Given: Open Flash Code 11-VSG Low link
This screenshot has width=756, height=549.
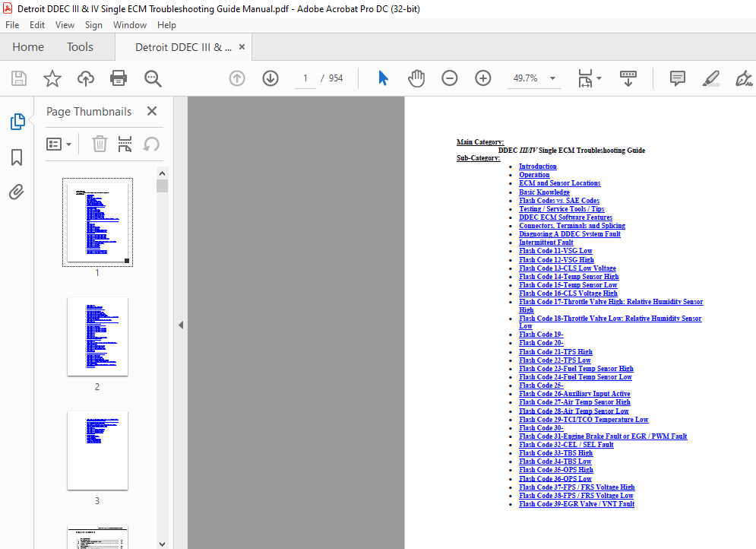Looking at the screenshot, I should pyautogui.click(x=556, y=251).
